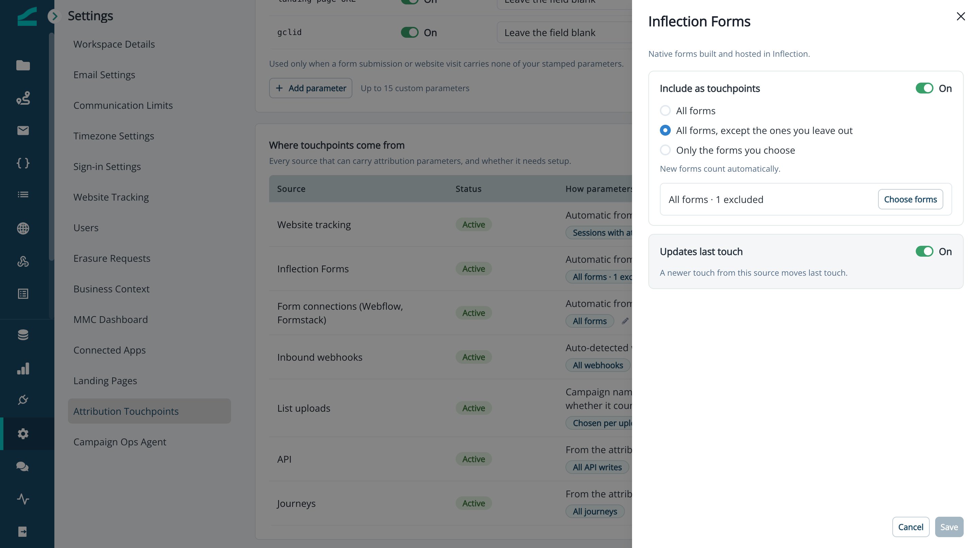Click the All webhooks chip
Screen dimensions: 980x548
pyautogui.click(x=598, y=365)
